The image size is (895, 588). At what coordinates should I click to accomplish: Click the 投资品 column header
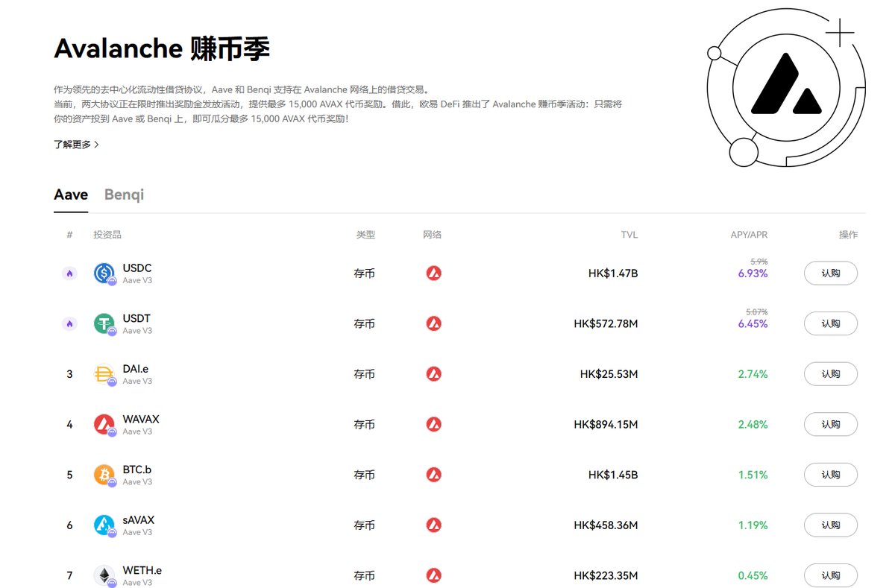(107, 235)
